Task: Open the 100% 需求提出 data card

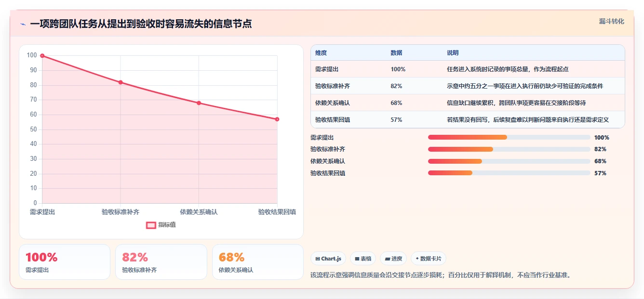Action: pyautogui.click(x=65, y=262)
